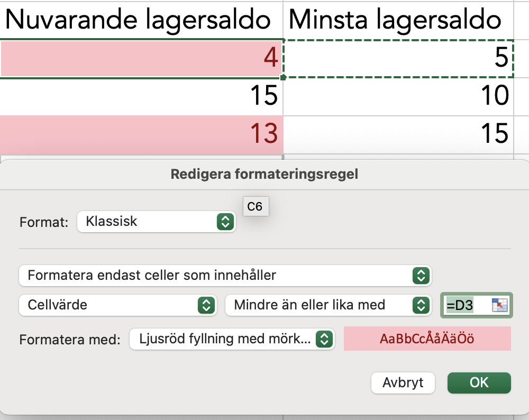Expand the 'Formatera med' style dropdown
The height and width of the screenshot is (420, 529).
tap(232, 339)
